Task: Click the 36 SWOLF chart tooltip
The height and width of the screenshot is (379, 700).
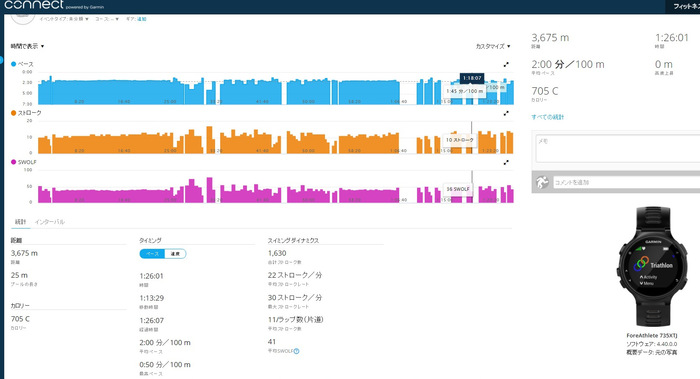Action: [458, 189]
